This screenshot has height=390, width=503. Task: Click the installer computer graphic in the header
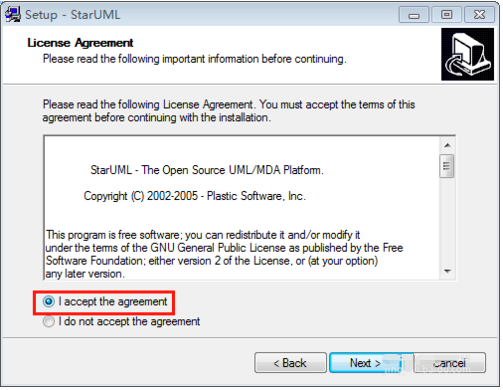click(468, 54)
